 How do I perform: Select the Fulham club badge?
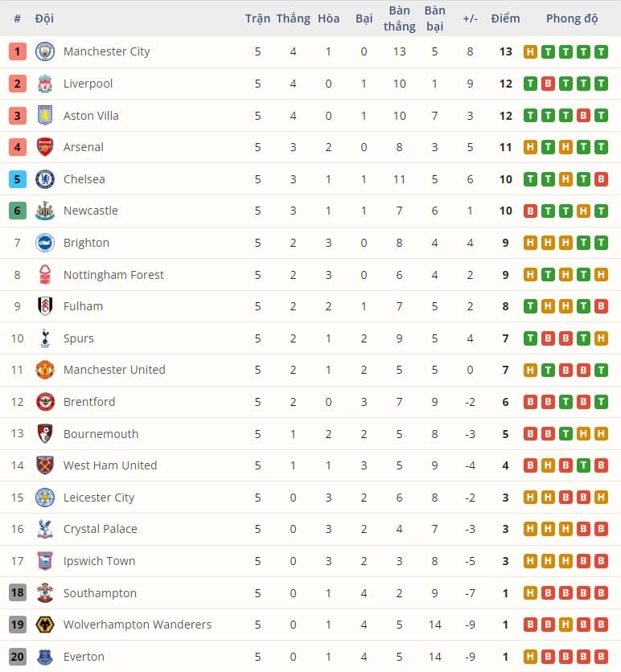[x=46, y=306]
